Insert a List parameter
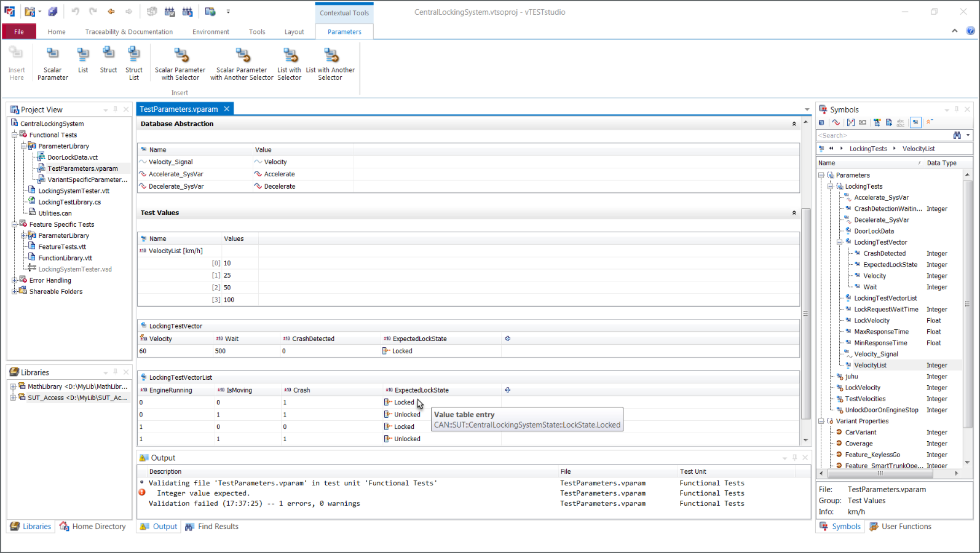980x553 pixels. (83, 60)
